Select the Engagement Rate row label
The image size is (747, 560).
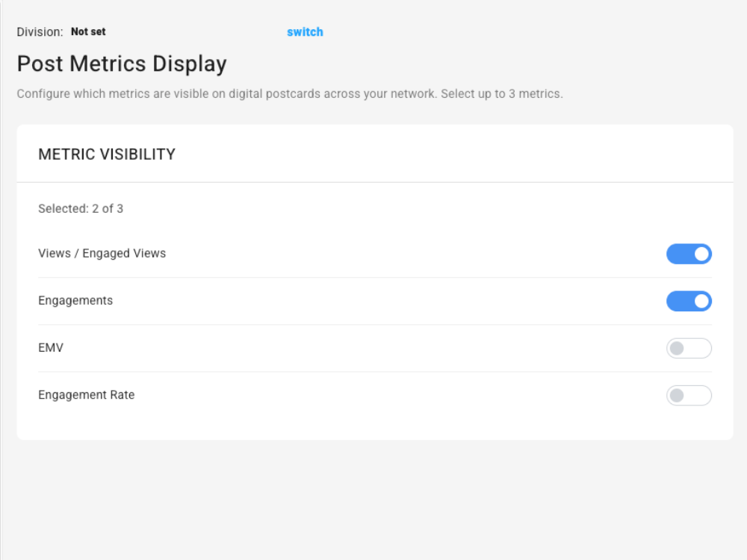(x=87, y=395)
